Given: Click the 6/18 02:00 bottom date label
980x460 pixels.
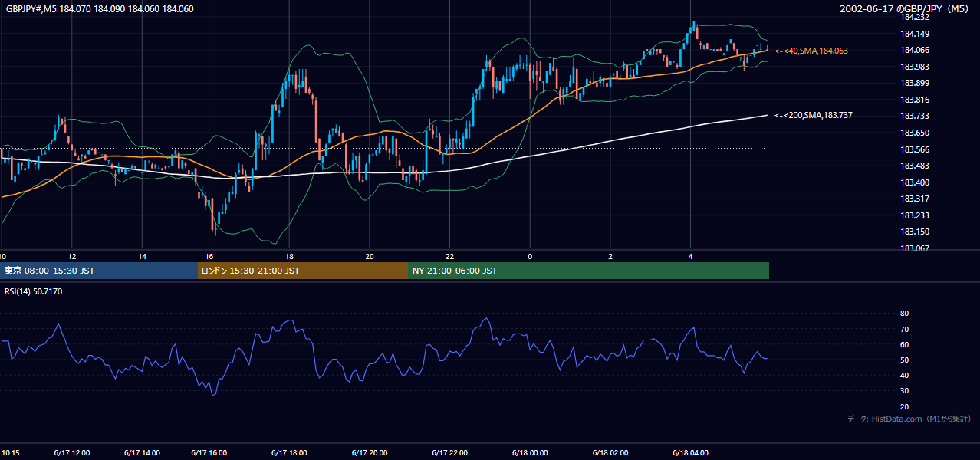Looking at the screenshot, I should (610, 452).
